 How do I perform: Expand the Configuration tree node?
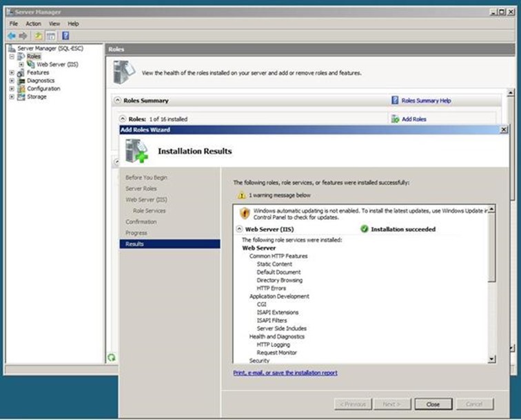click(12, 89)
